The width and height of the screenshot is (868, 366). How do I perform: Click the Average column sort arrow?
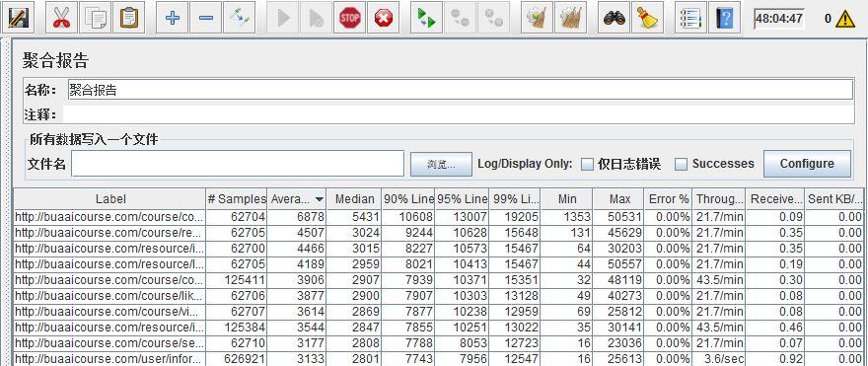[x=320, y=198]
